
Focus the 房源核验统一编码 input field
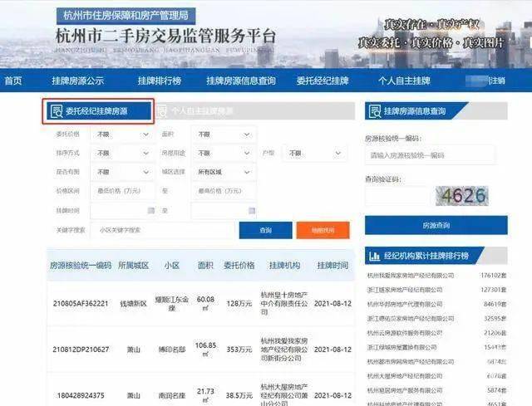point(430,155)
